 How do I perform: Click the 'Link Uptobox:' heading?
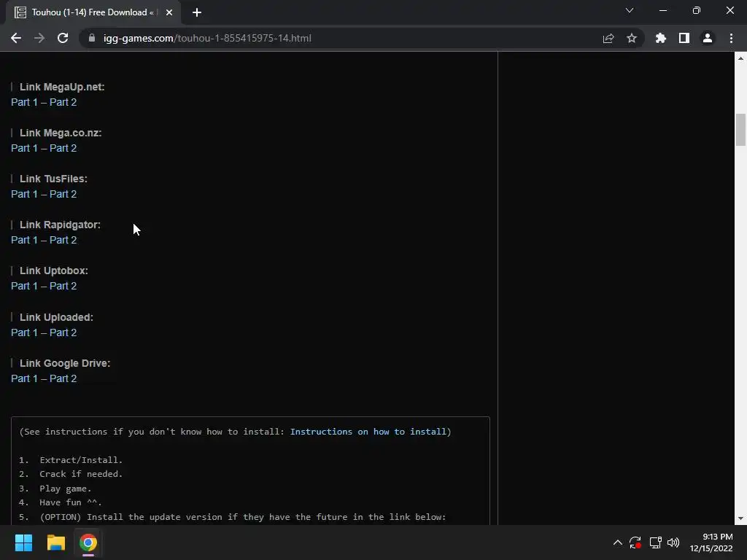point(54,271)
